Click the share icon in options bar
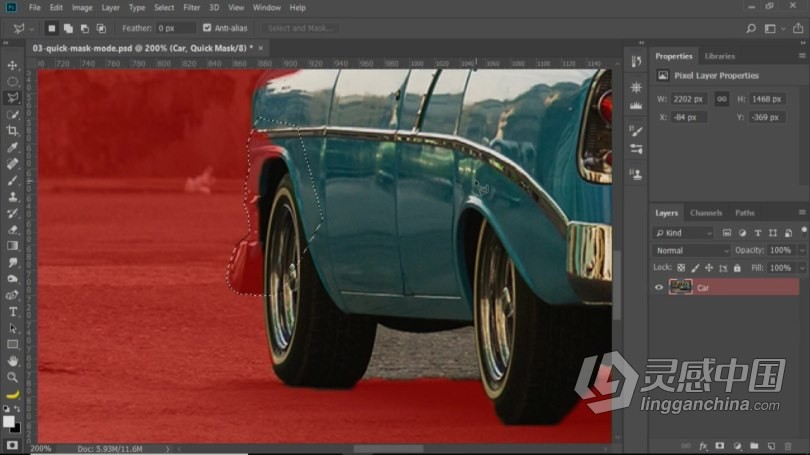 (798, 28)
